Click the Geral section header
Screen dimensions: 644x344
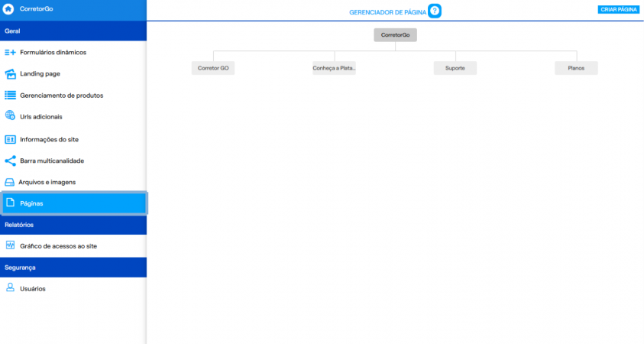(73, 31)
